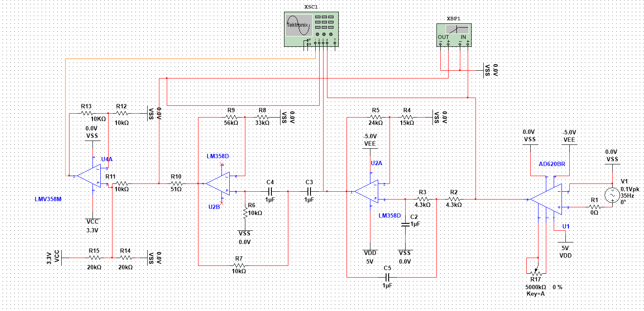Click the 33kΩ value label
This screenshot has width=644, height=311.
262,123
